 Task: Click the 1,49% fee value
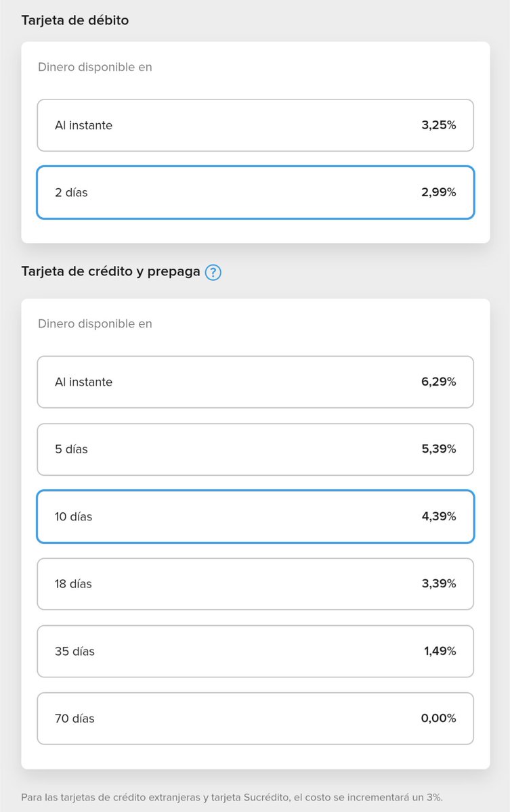tap(440, 652)
